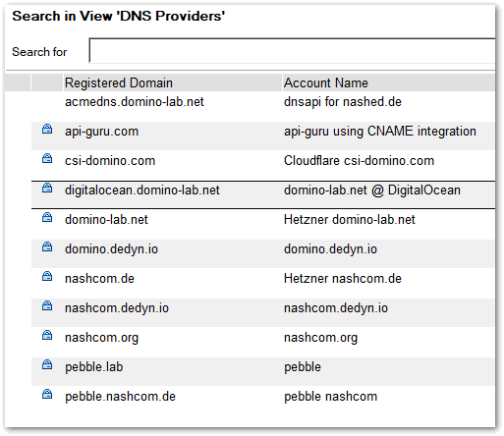The width and height of the screenshot is (504, 436).
Task: Click the lock icon beside csi-domino.com
Action: pyautogui.click(x=47, y=158)
